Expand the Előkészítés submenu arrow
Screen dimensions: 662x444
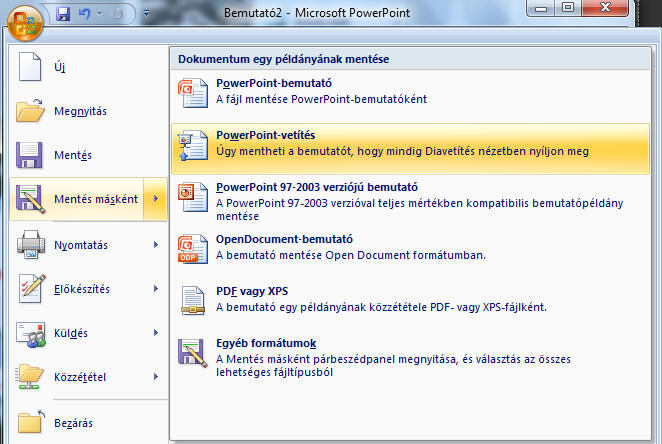coord(156,289)
